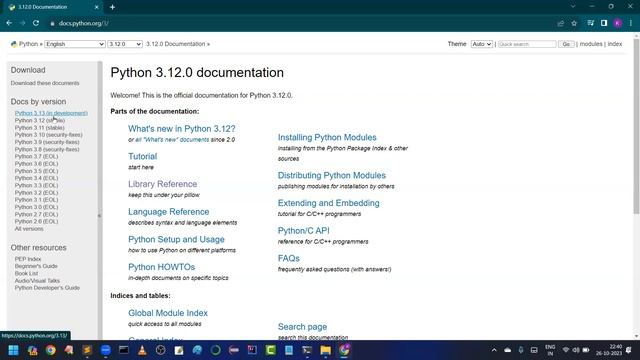Screen dimensions: 640x360
Task: Open the Library Reference link
Action: click(x=162, y=184)
